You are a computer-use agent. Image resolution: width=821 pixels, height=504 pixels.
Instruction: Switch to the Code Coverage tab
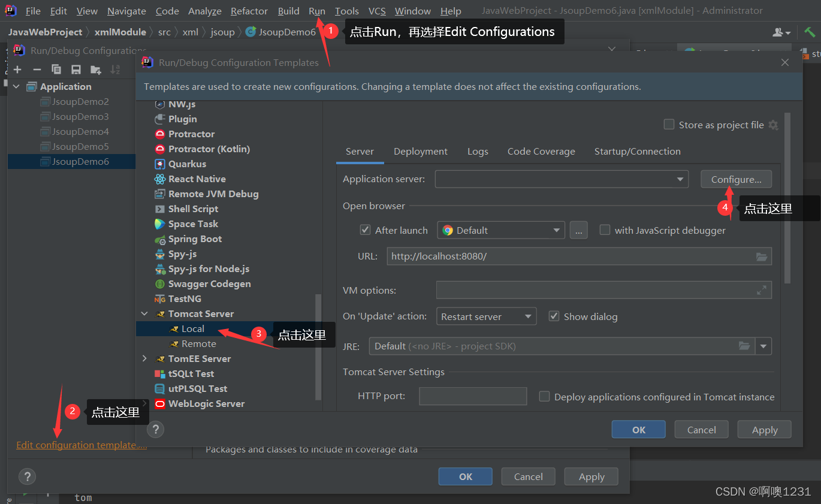pos(541,152)
